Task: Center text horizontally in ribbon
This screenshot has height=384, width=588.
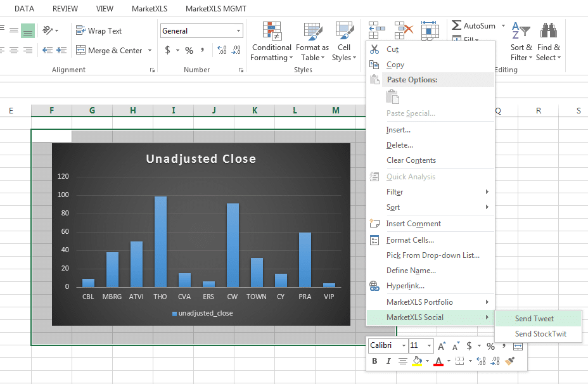Action: [14, 50]
